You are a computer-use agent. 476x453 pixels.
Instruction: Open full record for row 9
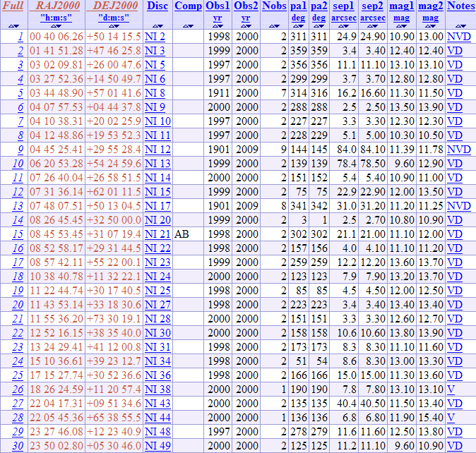click(20, 150)
